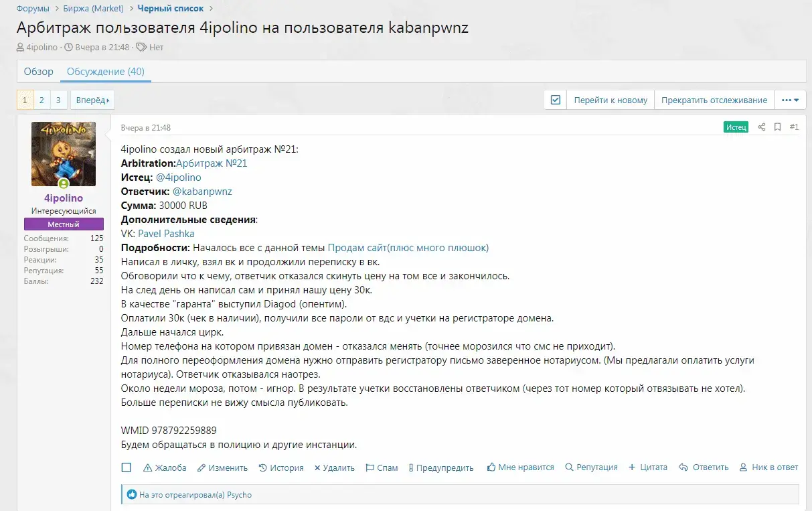This screenshot has height=511, width=812.
Task: Click the Интересующийся user title
Action: tap(64, 211)
